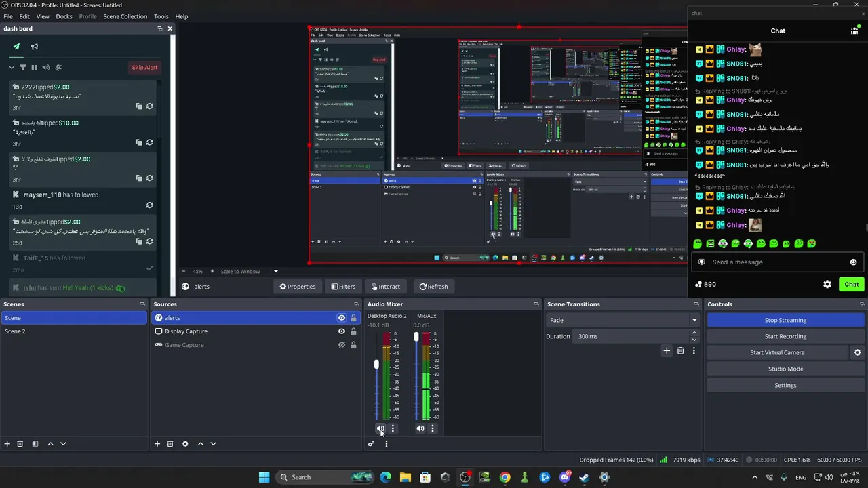Replay the maysem_118 follow alert
The height and width of the screenshot is (488, 868).
click(x=149, y=205)
